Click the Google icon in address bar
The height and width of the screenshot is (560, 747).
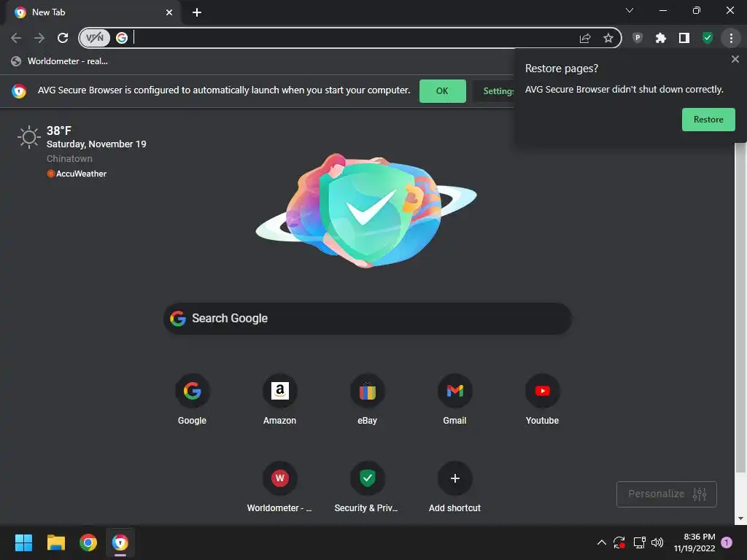tap(122, 38)
